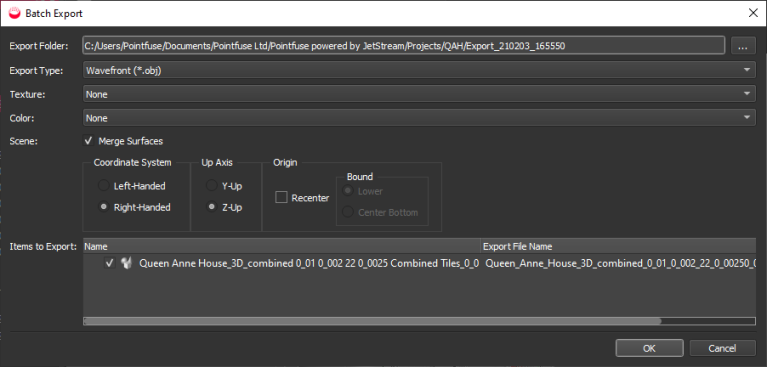The height and width of the screenshot is (367, 767).
Task: Click the Name column header
Action: pyautogui.click(x=282, y=246)
